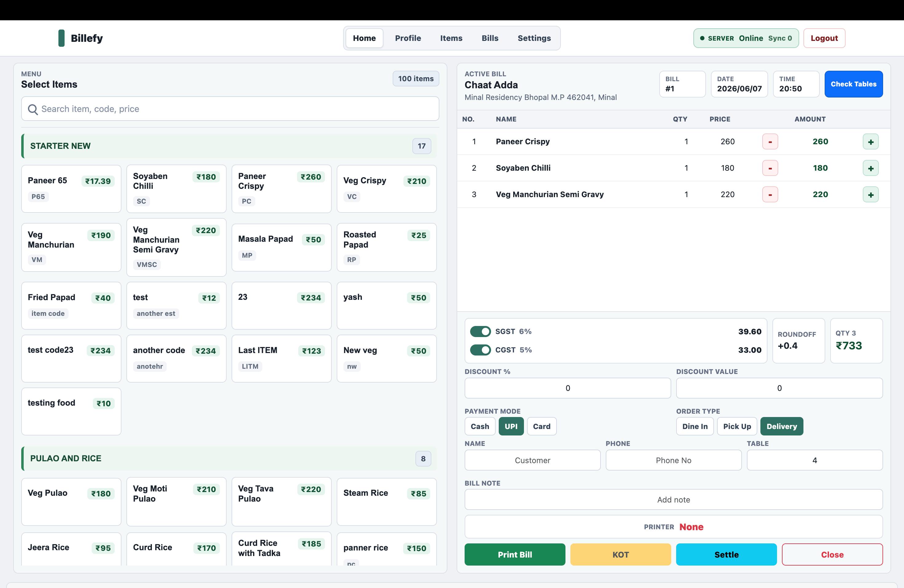Add Veg Manchurian Semi Gravy card

click(x=176, y=247)
